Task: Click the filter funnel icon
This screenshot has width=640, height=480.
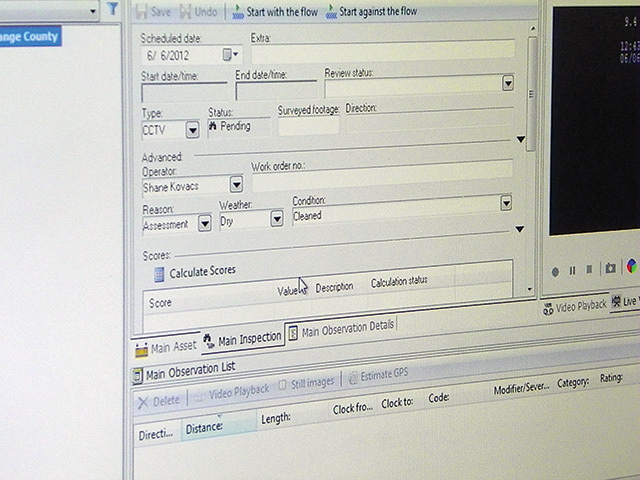Action: (113, 7)
